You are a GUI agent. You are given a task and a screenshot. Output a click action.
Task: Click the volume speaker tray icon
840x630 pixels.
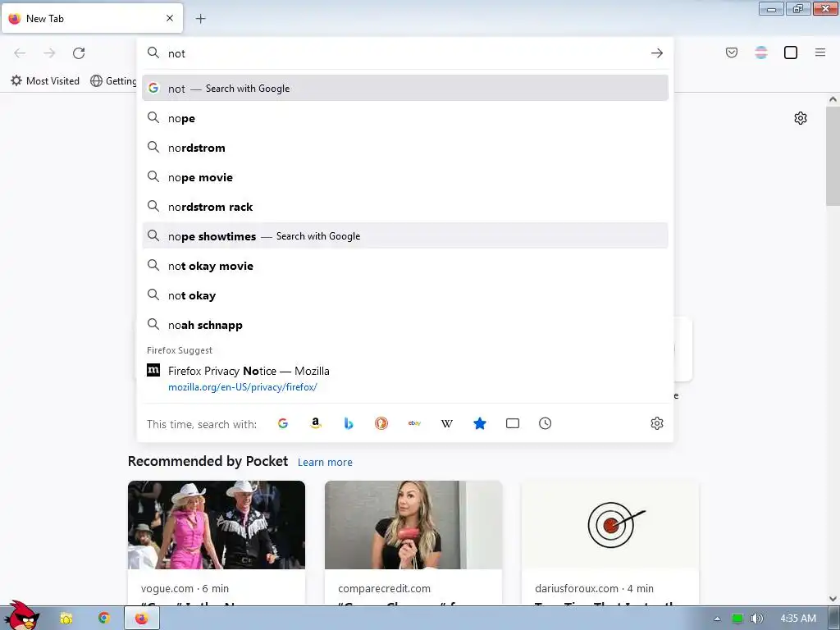pyautogui.click(x=756, y=619)
